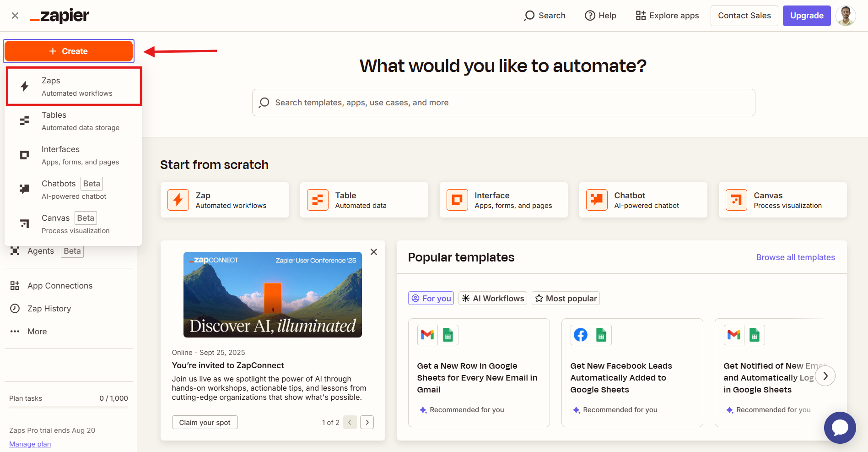868x452 pixels.
Task: Click the More ellipsis icon
Action: coord(15,332)
